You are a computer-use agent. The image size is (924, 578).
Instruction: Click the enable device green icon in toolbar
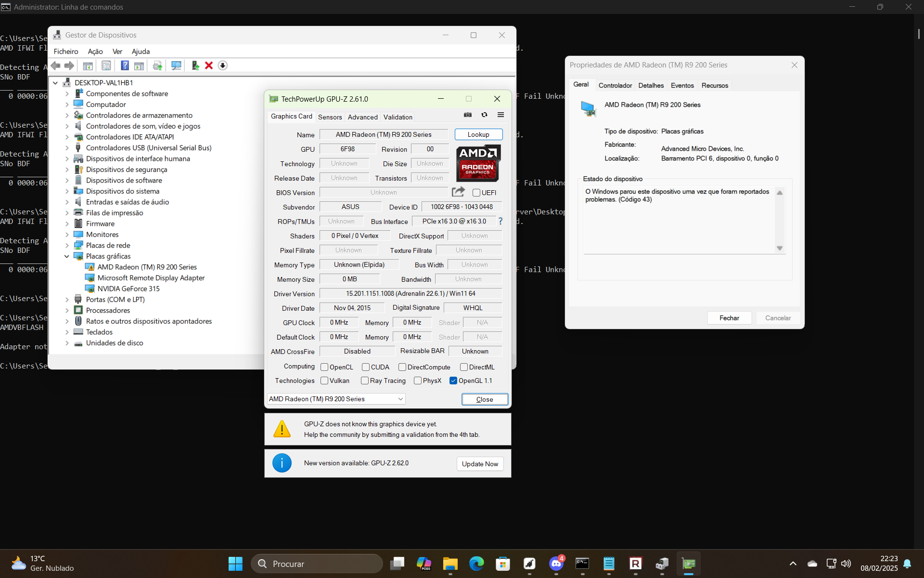(x=195, y=66)
